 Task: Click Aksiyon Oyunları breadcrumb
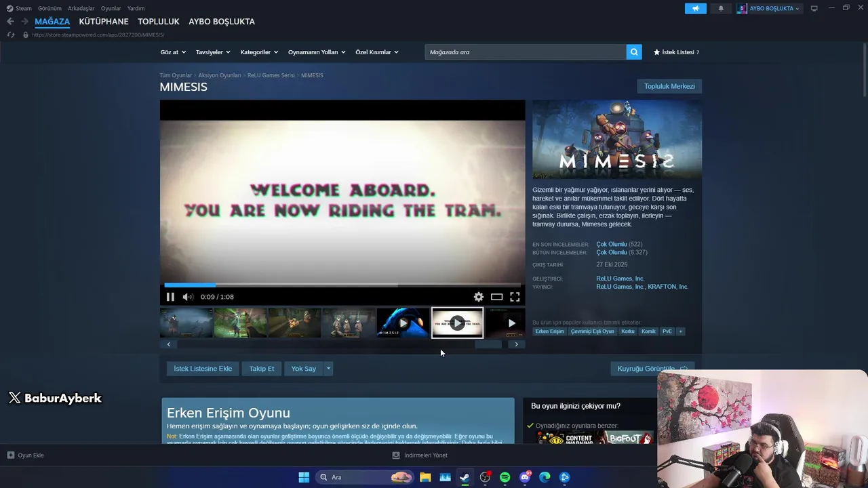220,75
